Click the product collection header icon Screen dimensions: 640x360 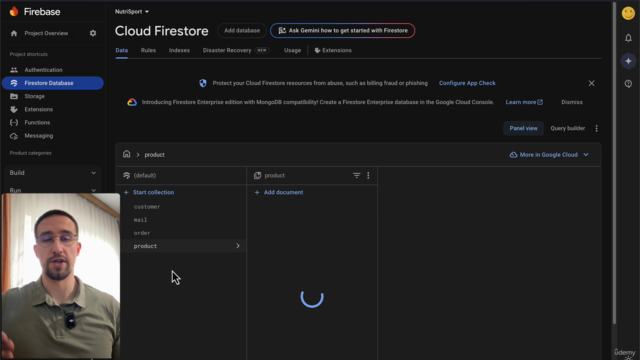coord(257,176)
